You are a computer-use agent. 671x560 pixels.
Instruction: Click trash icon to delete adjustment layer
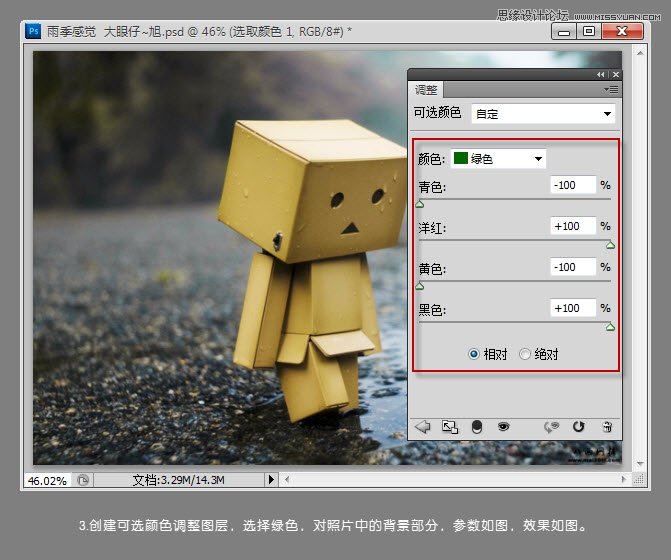(x=607, y=427)
